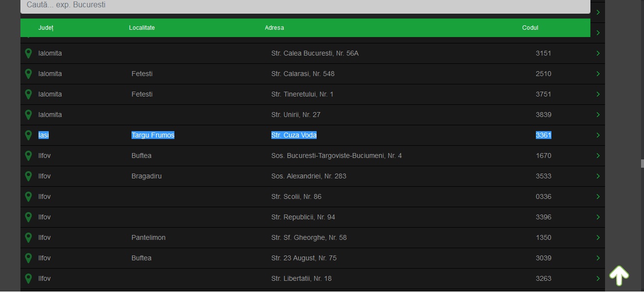Screen dimensions: 644x293
Task: Click the map pin for Str. Republicii row
Action: (x=28, y=217)
